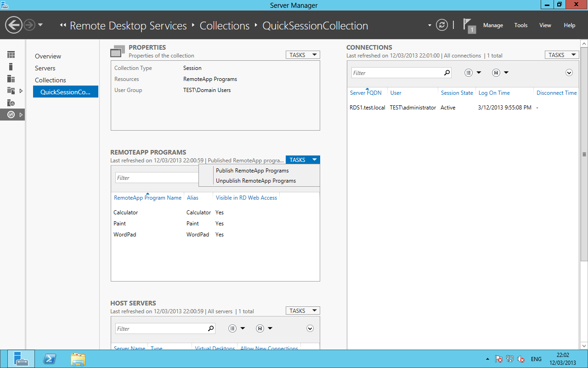Click RemoteApp Programs filter field
Viewport: 588px width, 368px height.
click(157, 178)
